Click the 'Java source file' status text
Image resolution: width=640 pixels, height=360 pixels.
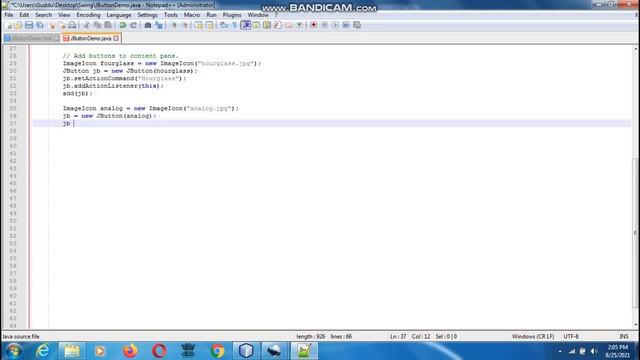(x=21, y=336)
